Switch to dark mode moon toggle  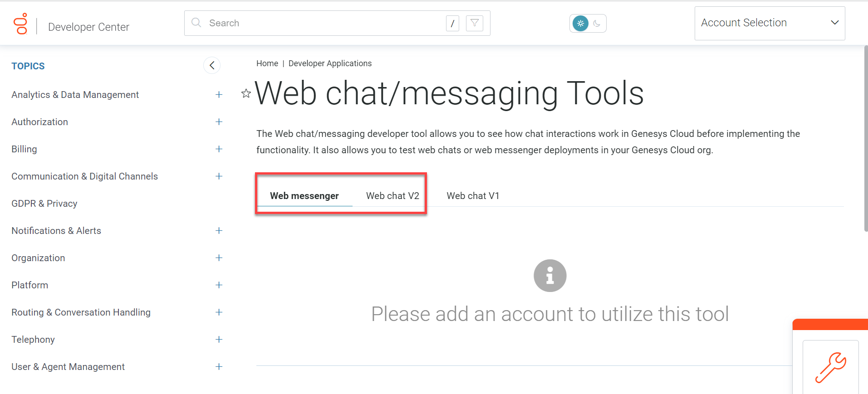coord(597,24)
